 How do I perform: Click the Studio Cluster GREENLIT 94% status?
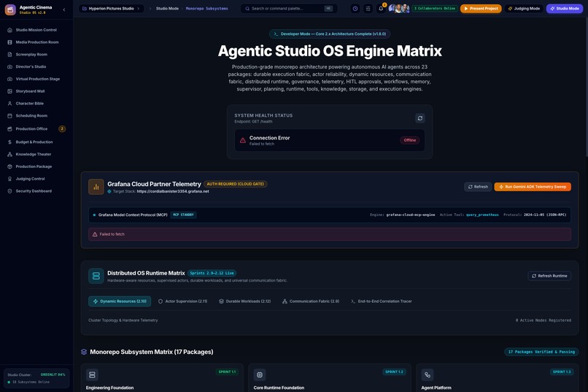tap(53, 374)
